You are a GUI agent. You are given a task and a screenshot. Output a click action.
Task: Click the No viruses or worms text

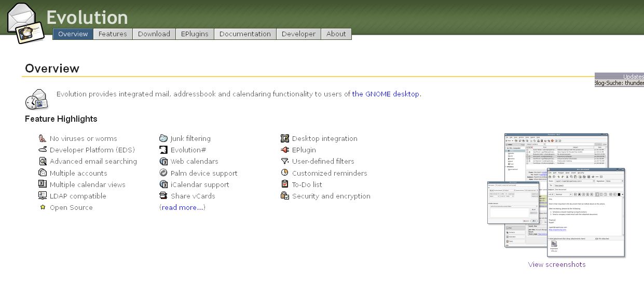(84, 138)
